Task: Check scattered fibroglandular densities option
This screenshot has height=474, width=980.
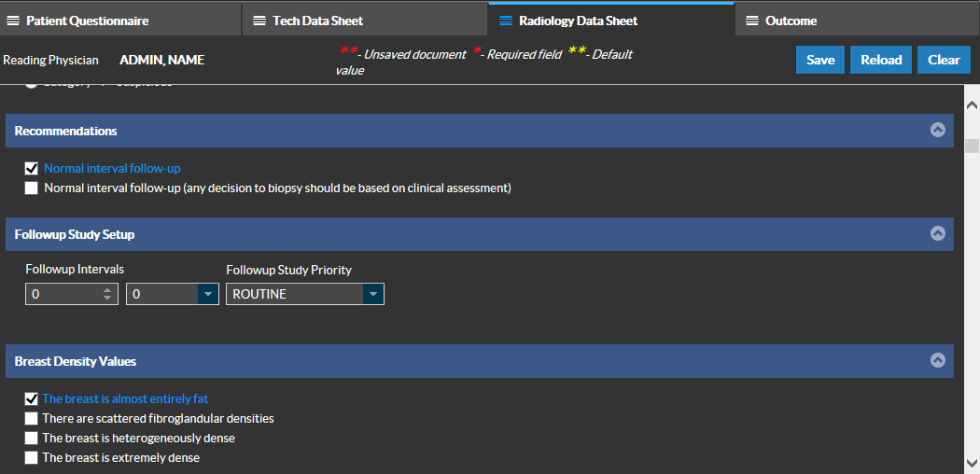Action: 32,418
